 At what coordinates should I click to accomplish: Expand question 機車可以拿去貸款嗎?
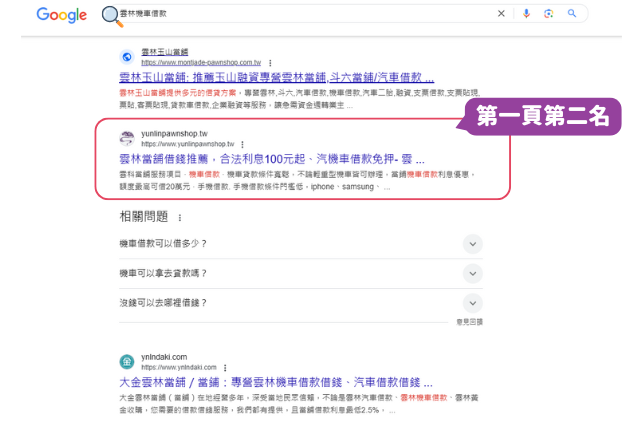[x=301, y=273]
